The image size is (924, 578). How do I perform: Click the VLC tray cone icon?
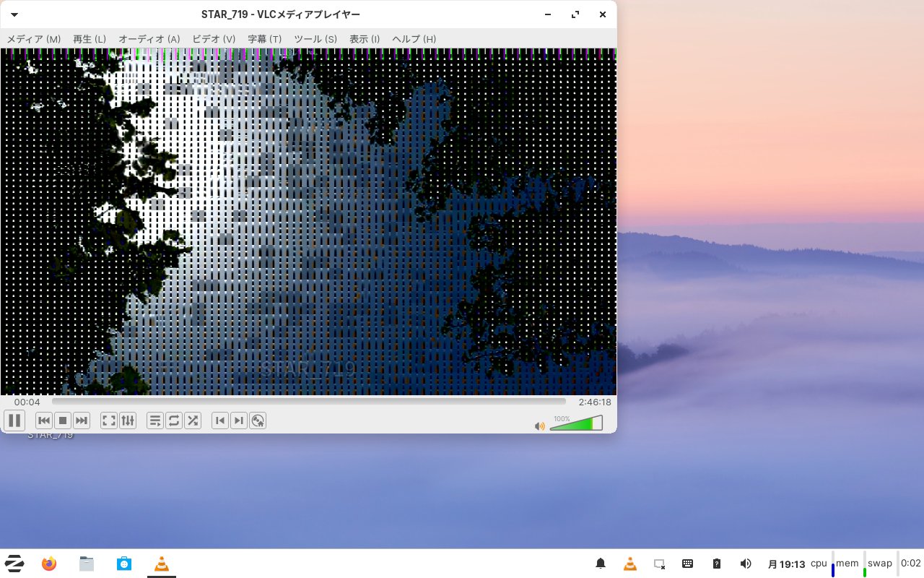[629, 564]
